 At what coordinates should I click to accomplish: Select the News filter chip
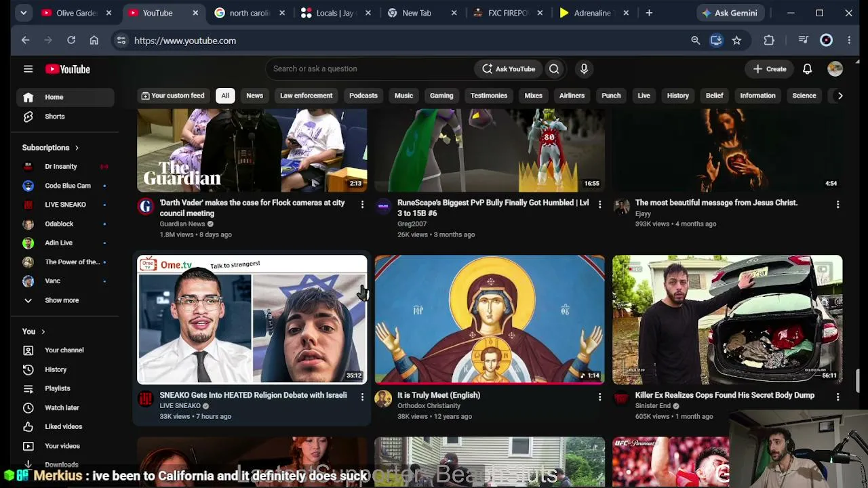coord(254,96)
